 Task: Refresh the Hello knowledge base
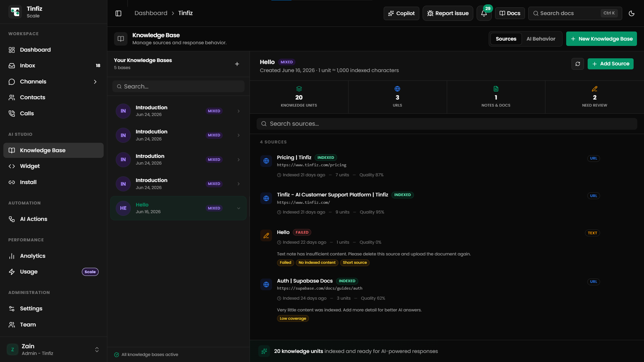(578, 64)
